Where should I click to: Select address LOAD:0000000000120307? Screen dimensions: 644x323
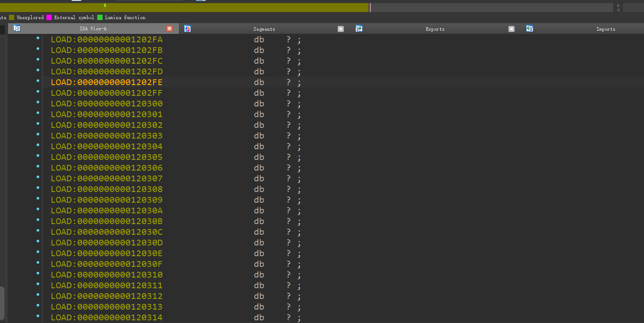click(x=107, y=179)
